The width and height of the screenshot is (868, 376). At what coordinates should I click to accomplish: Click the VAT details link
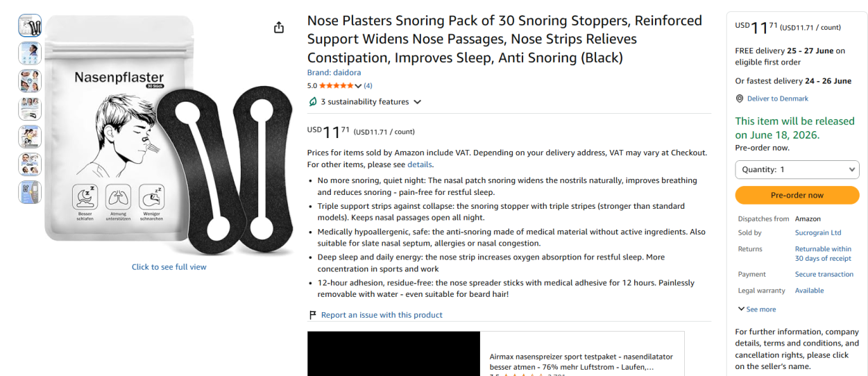click(419, 164)
